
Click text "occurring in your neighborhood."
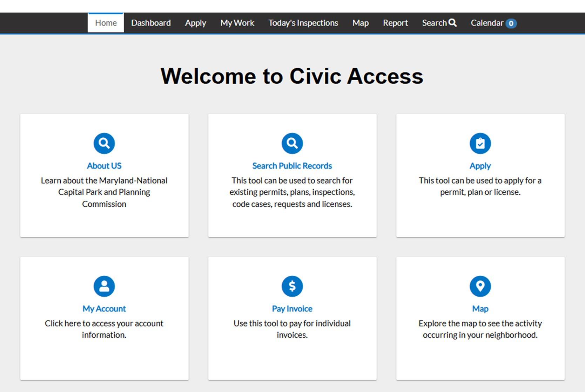[x=480, y=335]
